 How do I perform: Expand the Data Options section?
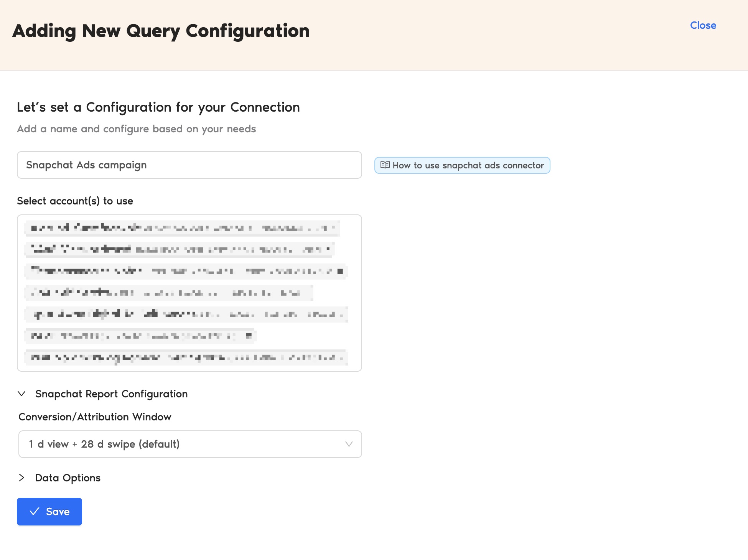[x=59, y=478]
